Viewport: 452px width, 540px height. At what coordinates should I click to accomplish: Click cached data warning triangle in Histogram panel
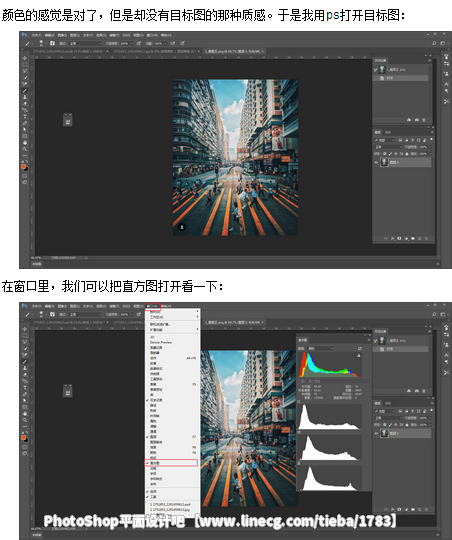coord(359,355)
